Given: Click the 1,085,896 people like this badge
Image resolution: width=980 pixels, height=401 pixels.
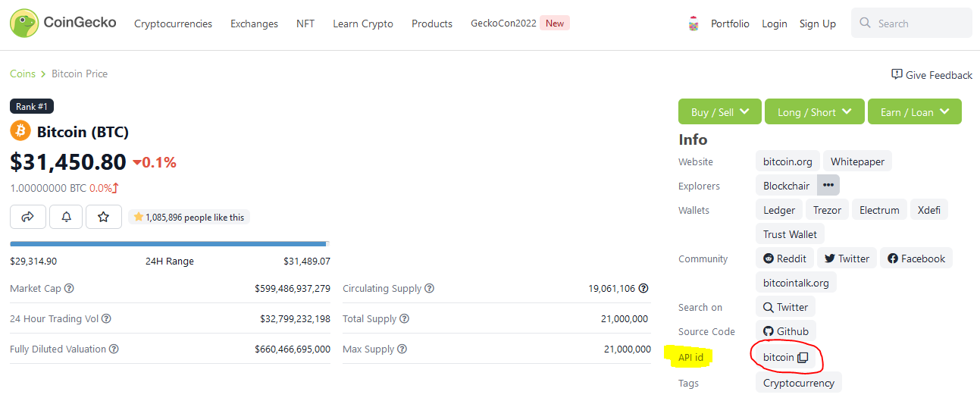Looking at the screenshot, I should click(189, 217).
